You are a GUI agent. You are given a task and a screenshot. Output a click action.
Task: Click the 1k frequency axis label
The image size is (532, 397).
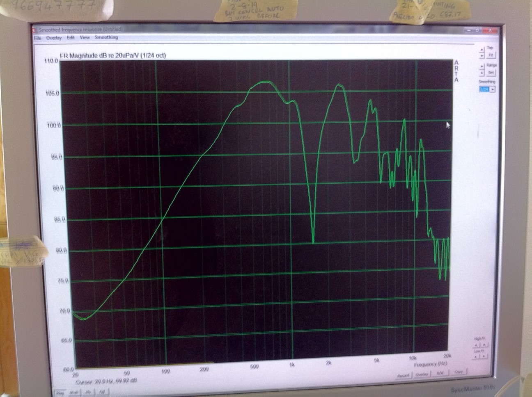point(292,364)
